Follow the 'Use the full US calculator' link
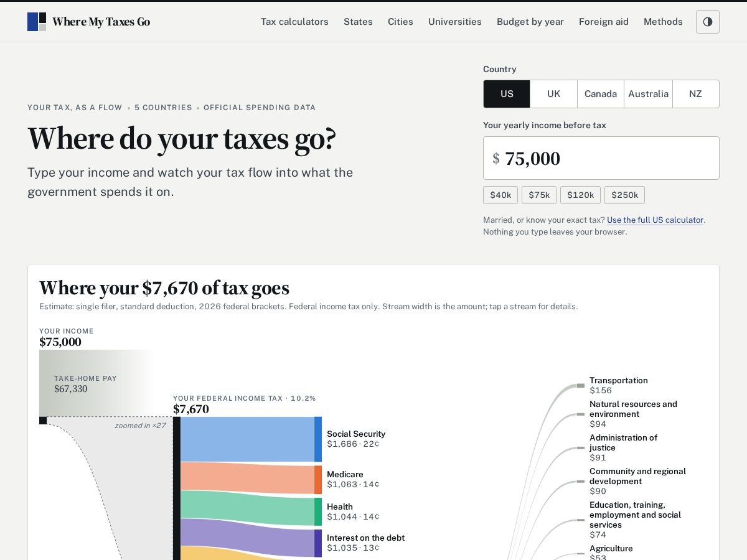This screenshot has width=747, height=560. (x=655, y=220)
